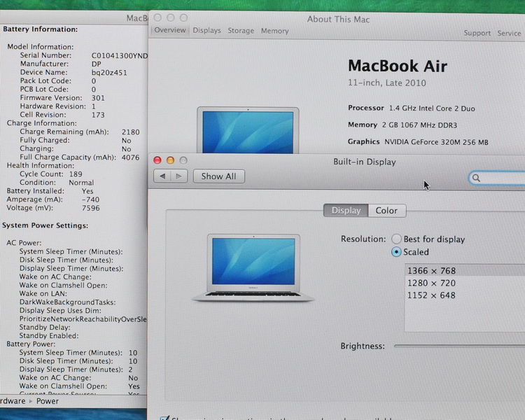Click the Processor line 1.4 GHz Intel Core 2 Duo
525x420 pixels.
412,108
